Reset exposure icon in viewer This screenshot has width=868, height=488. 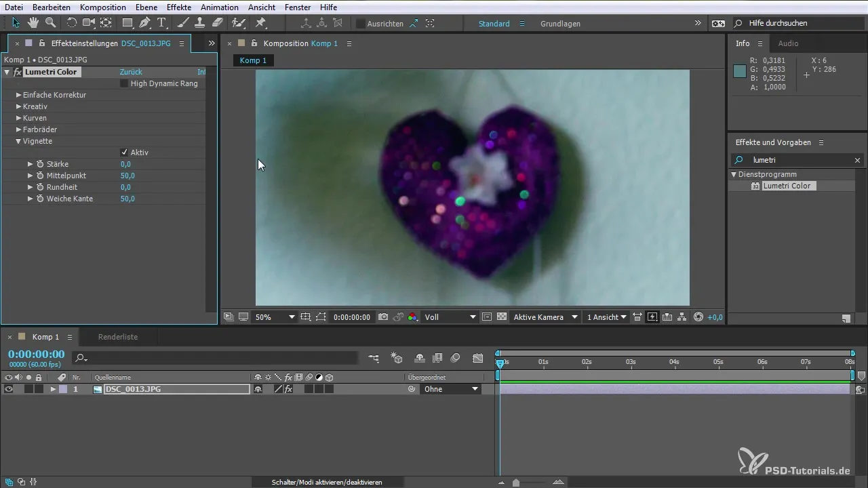click(698, 317)
